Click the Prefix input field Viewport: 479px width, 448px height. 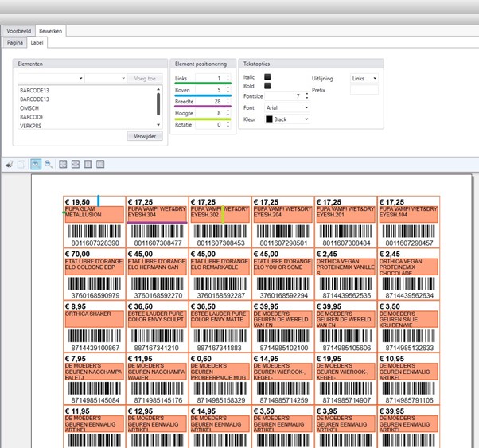[364, 90]
